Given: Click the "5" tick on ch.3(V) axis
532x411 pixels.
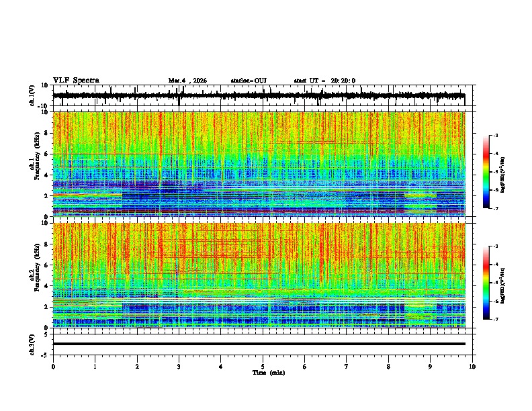Looking at the screenshot, I should tap(46, 334).
